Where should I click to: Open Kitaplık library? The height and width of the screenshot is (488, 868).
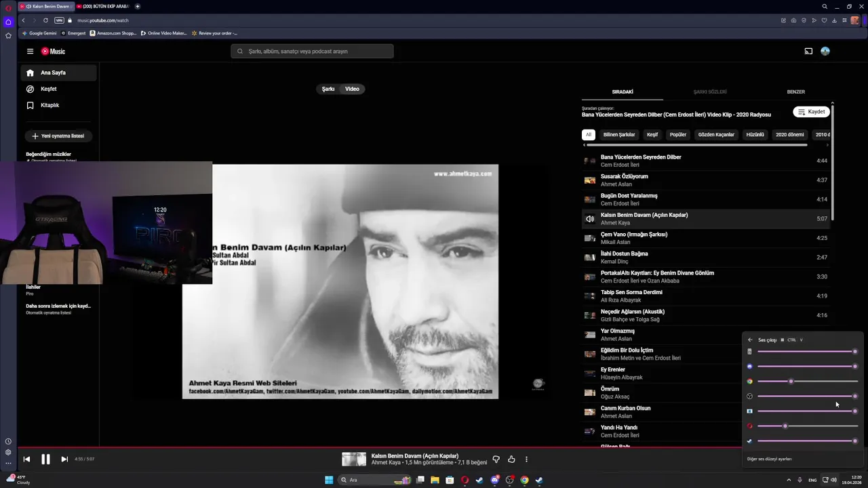(x=60, y=105)
